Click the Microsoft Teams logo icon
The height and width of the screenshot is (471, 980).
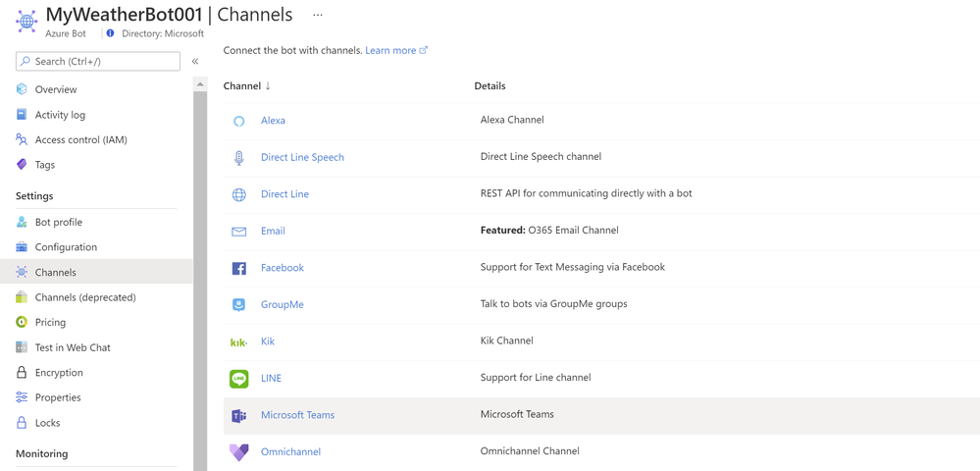click(238, 415)
